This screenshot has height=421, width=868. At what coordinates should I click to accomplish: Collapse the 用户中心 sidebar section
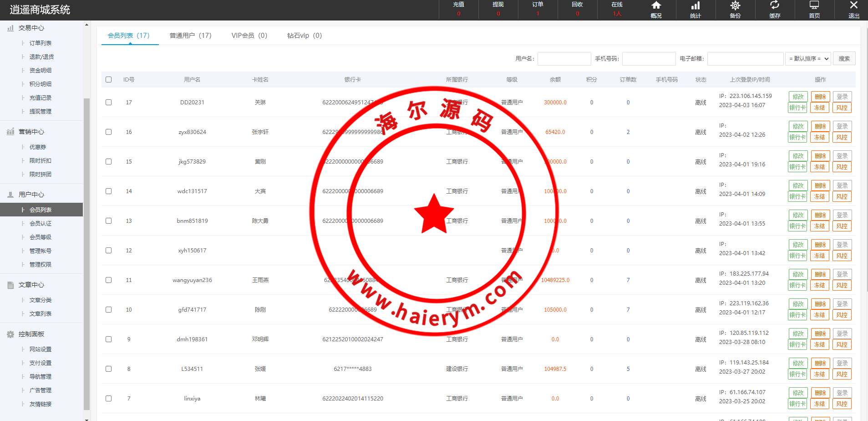pyautogui.click(x=31, y=195)
